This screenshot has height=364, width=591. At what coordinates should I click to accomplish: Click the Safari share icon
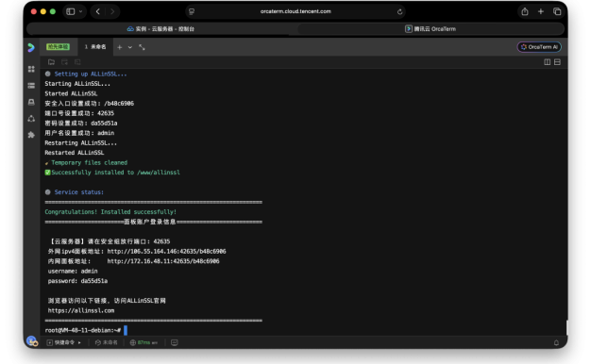click(525, 11)
